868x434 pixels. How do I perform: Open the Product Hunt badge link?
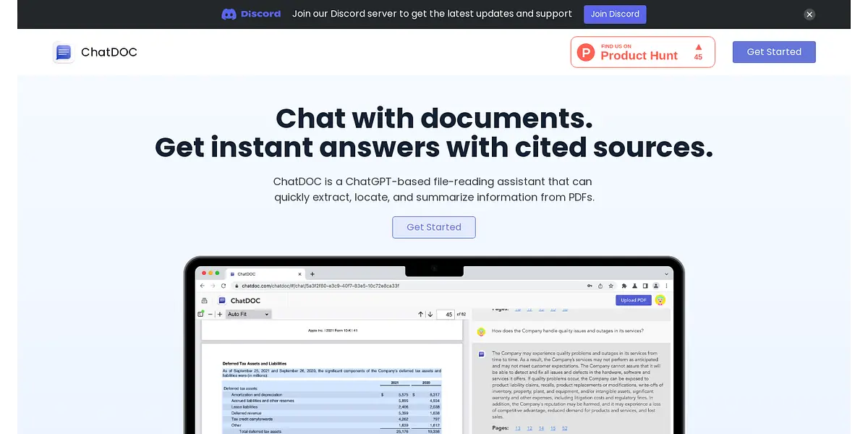pos(642,52)
